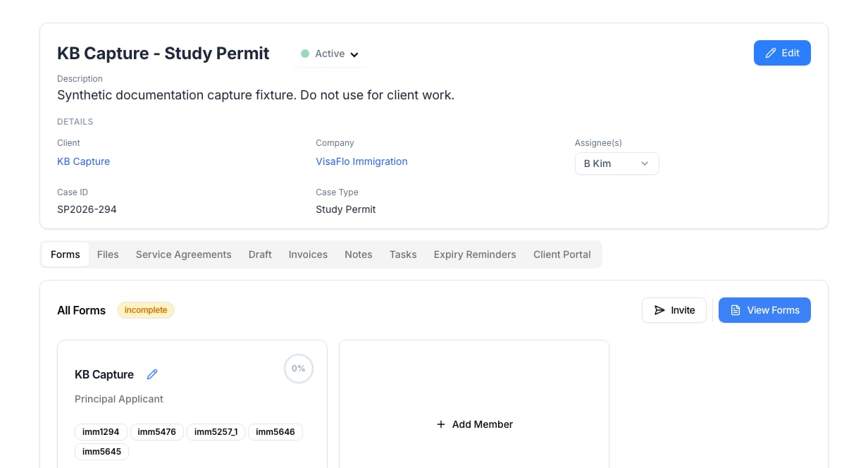
Task: Open the imm5645 form tag
Action: point(101,452)
